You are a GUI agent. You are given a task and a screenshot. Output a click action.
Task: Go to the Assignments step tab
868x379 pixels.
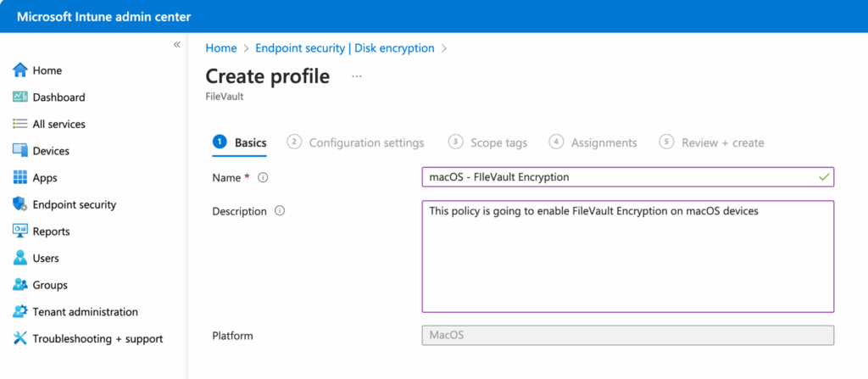pos(603,142)
